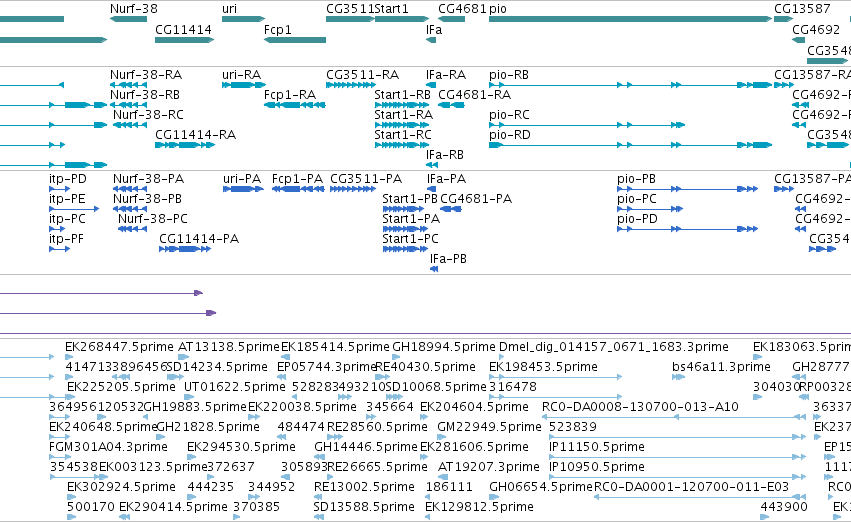Select the Start1-PB protein label

point(410,199)
